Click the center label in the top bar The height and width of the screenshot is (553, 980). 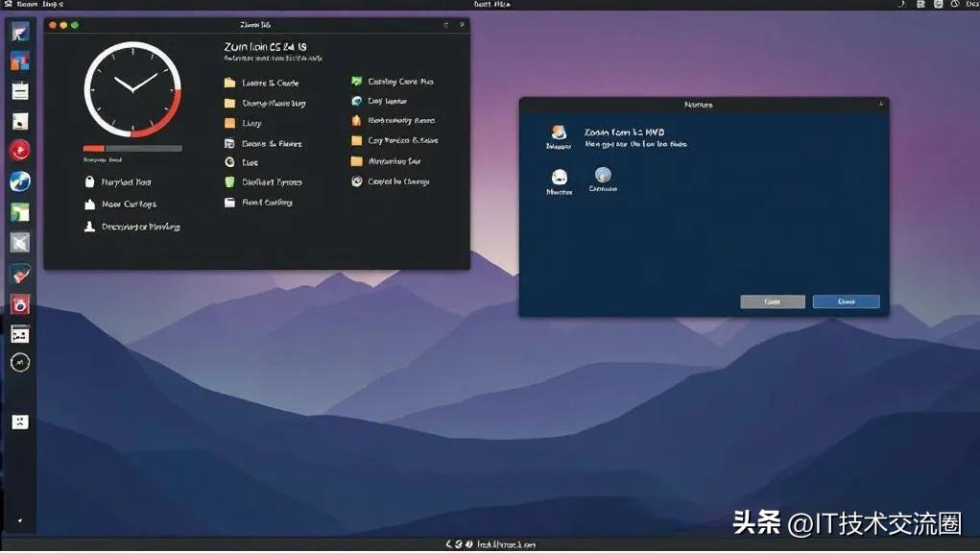coord(491,4)
